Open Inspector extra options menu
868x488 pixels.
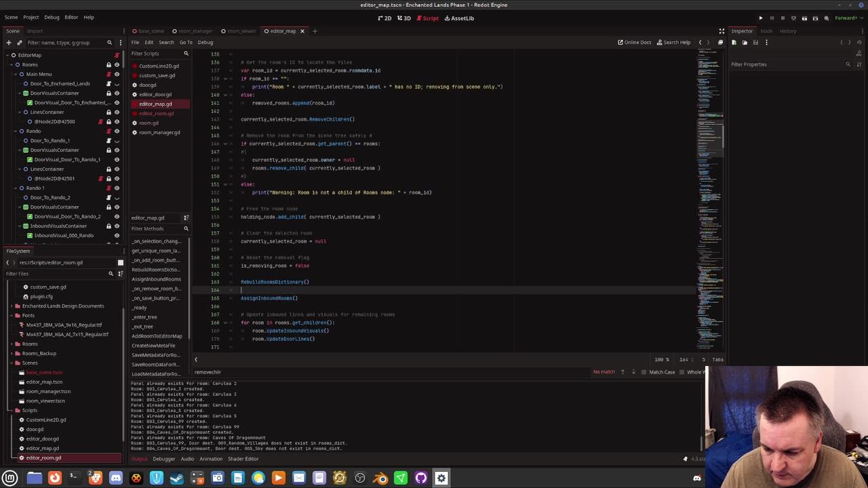click(766, 42)
